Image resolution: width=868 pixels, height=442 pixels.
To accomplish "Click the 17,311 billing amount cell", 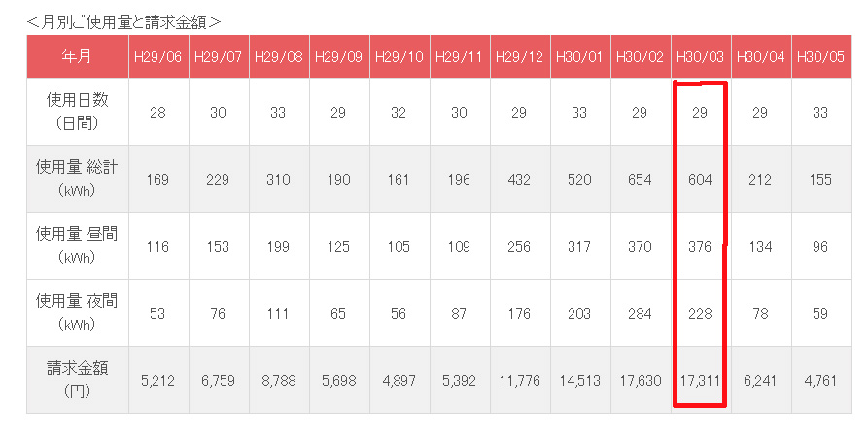I will [700, 381].
